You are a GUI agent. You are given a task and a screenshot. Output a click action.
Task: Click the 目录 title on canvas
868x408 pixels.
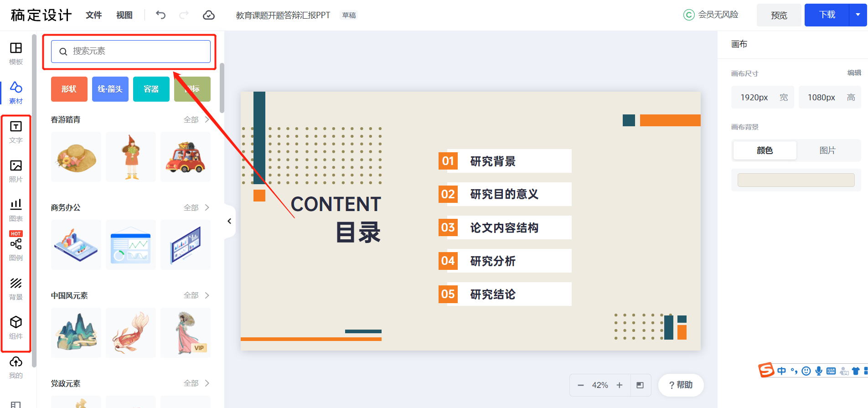click(358, 232)
